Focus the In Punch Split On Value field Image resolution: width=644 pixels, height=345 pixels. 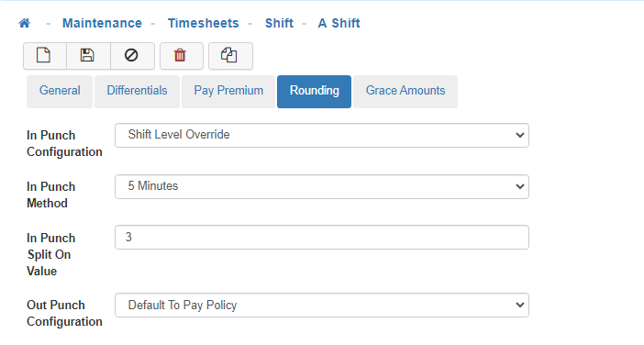pyautogui.click(x=322, y=237)
